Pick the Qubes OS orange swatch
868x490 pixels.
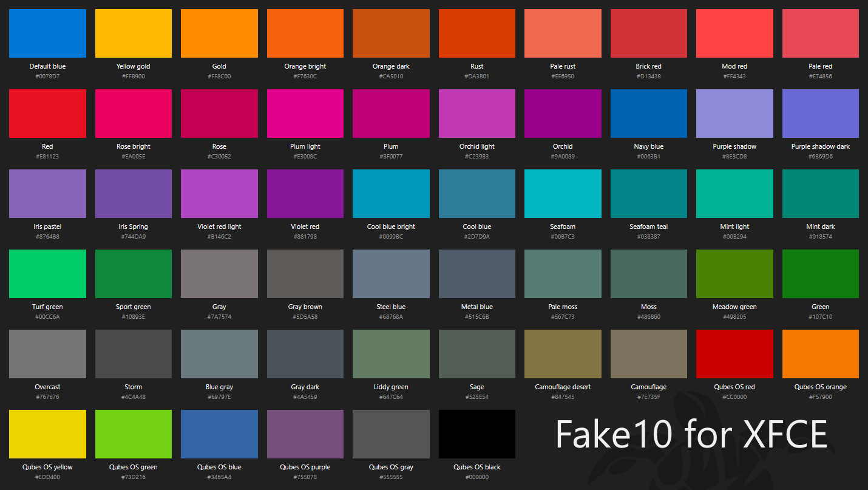point(821,354)
